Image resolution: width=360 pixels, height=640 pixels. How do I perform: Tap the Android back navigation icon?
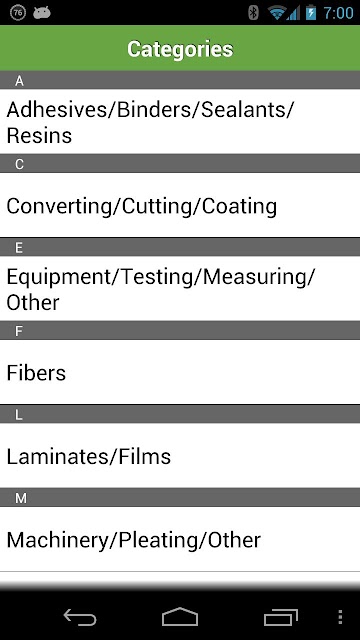point(80,618)
